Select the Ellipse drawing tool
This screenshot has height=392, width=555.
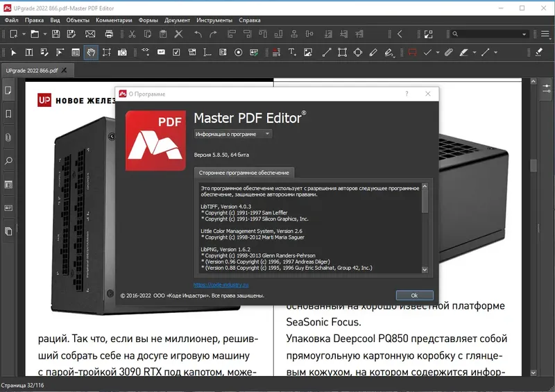click(x=358, y=53)
